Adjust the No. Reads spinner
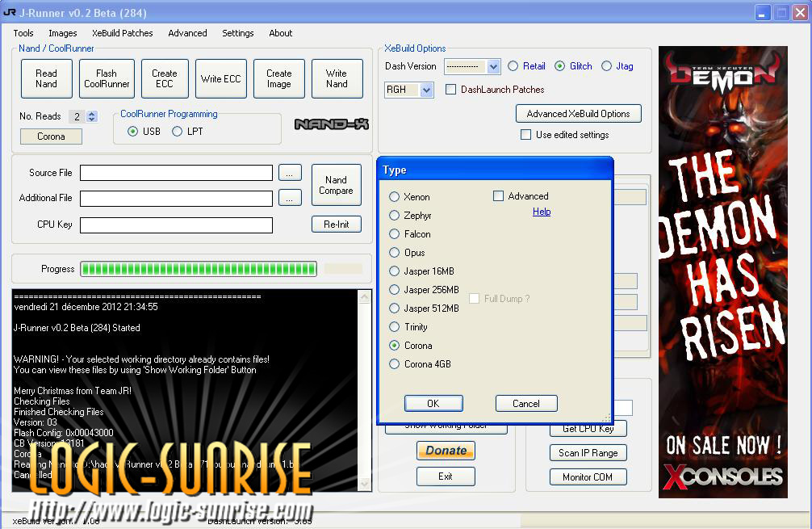Screen dimensions: 812x529 click(x=92, y=116)
